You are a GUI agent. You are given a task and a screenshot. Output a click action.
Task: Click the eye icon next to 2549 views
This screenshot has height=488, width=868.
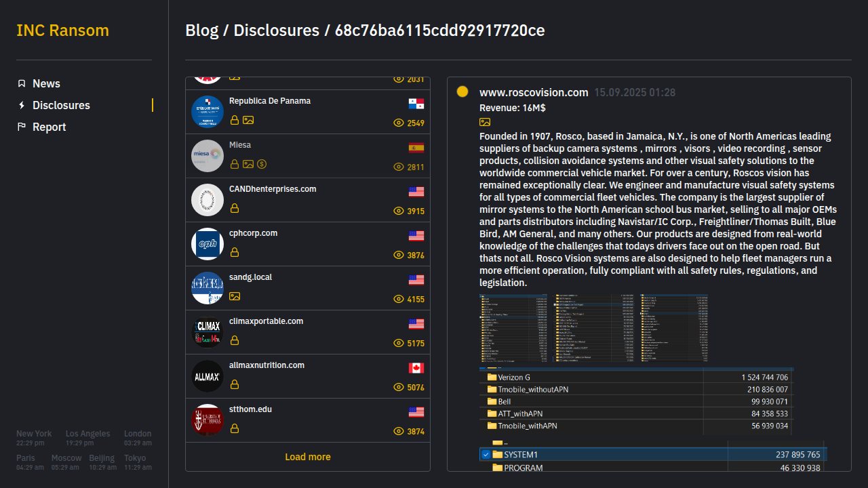[399, 123]
